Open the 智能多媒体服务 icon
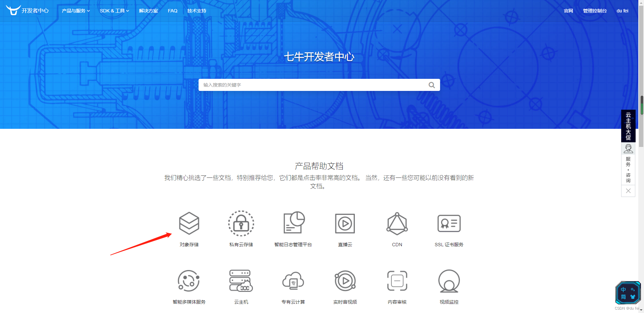The height and width of the screenshot is (313, 644). [189, 281]
